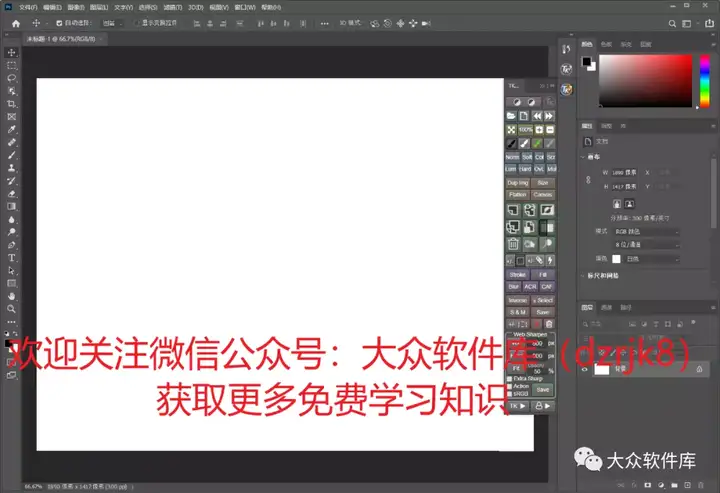720x493 pixels.
Task: Pick a color in the red color field
Action: tap(645, 81)
